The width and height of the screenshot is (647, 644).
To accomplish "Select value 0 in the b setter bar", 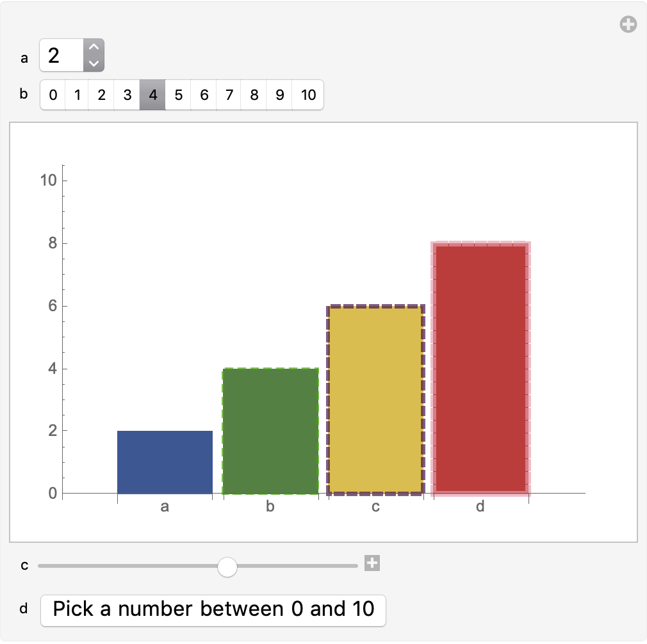I will point(53,95).
